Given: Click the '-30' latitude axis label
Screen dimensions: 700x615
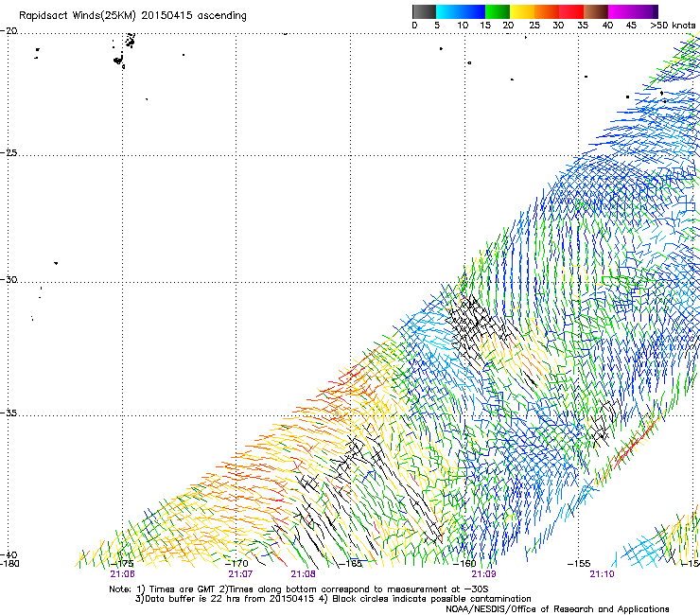Looking at the screenshot, I should 9,279.
